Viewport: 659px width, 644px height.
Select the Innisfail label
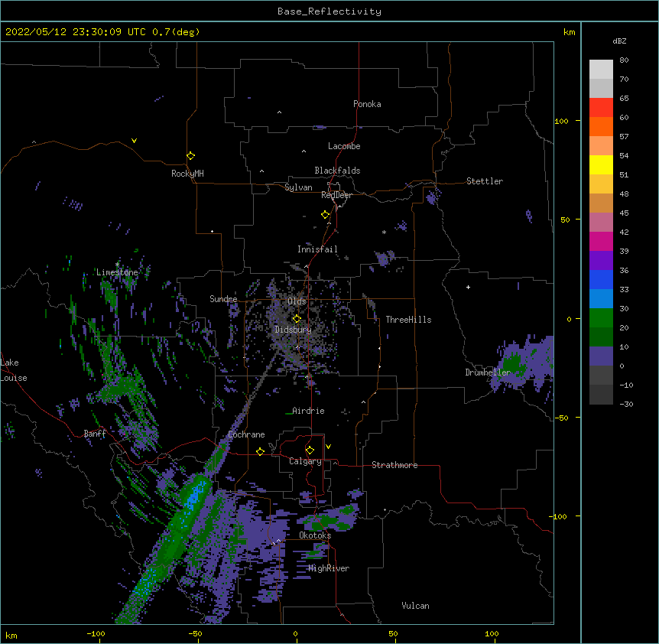point(317,249)
